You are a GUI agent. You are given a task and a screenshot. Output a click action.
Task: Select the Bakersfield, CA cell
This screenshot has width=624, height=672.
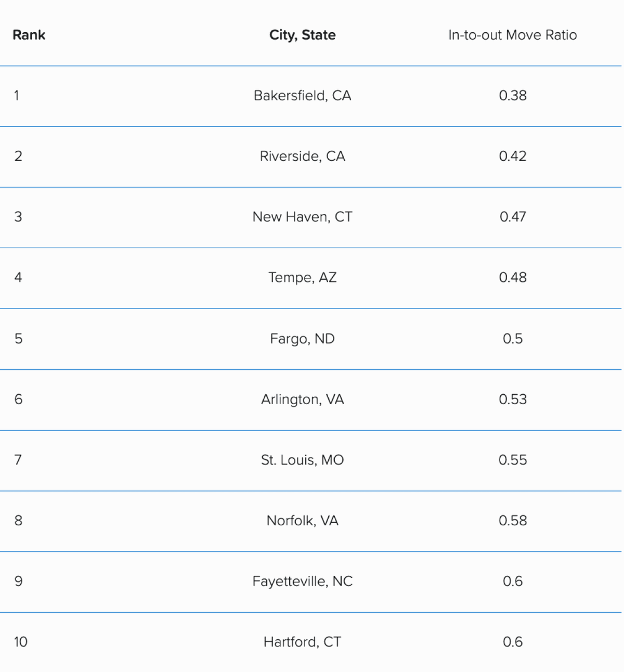pos(302,96)
